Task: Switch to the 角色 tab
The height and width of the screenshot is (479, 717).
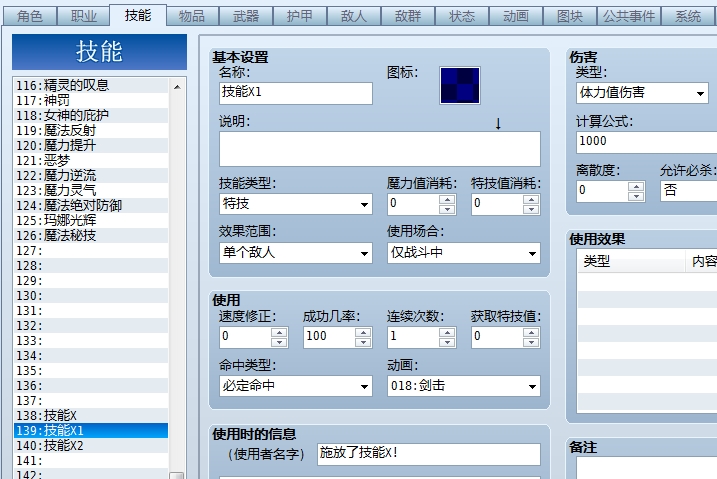Action: [x=30, y=16]
